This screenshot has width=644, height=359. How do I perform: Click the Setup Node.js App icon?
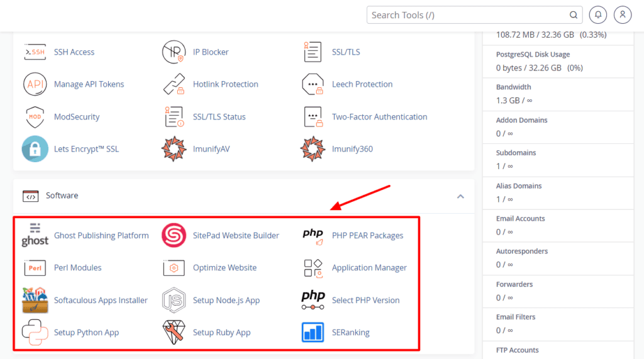pyautogui.click(x=174, y=301)
